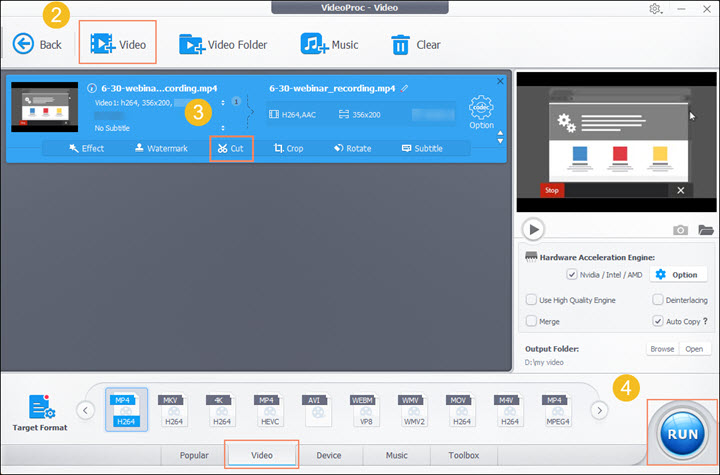The width and height of the screenshot is (720, 475).
Task: Switch to the Toolbox tab
Action: click(464, 455)
